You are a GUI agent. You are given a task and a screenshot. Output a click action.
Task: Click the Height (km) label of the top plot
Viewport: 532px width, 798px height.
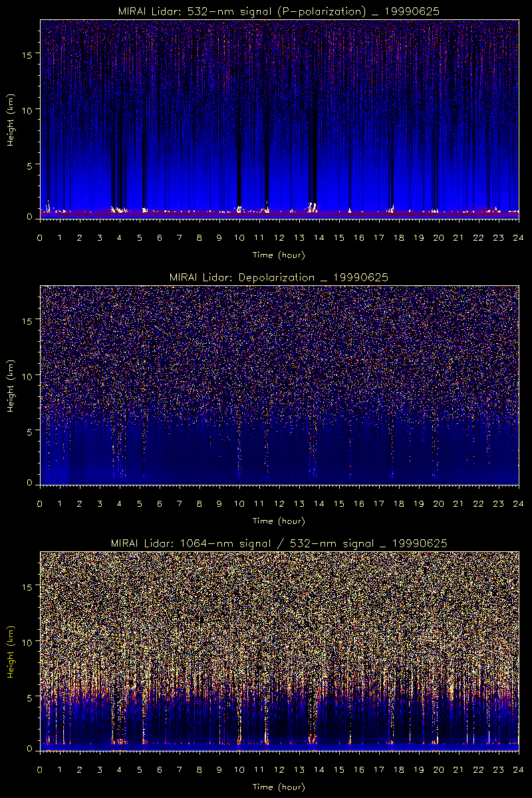point(11,118)
